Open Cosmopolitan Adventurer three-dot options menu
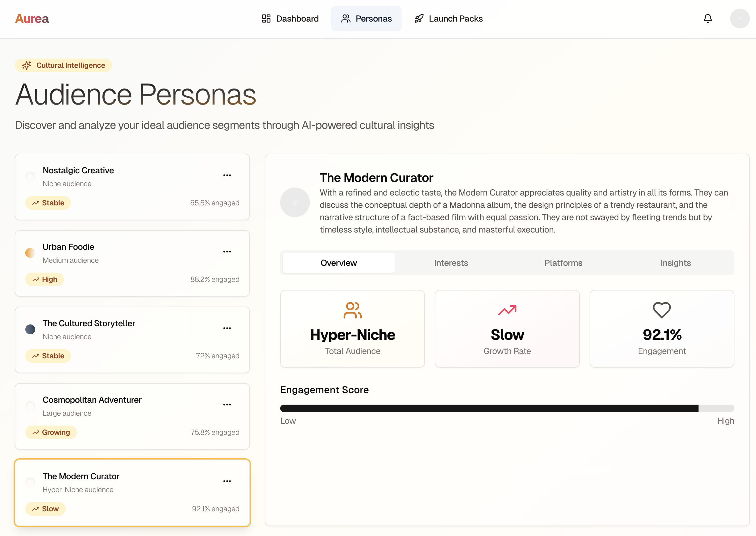 227,405
